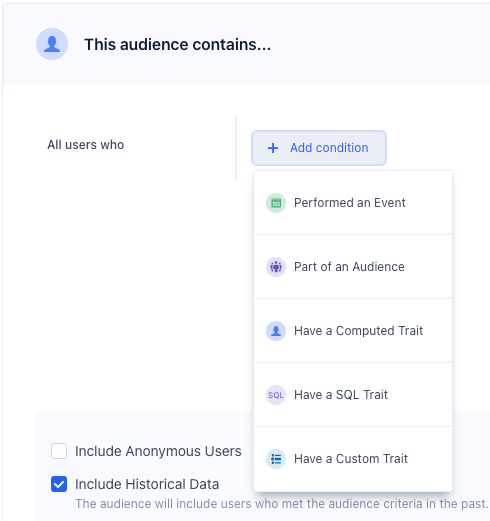
Task: Select Have a Computed Trait
Action: [353, 331]
